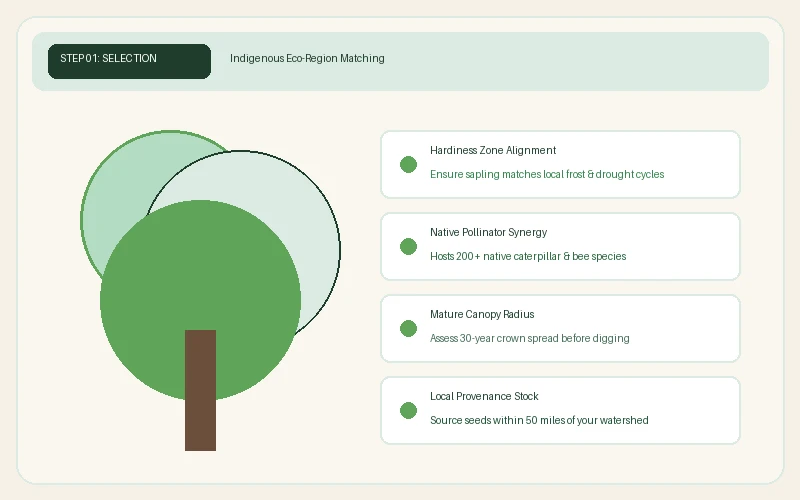Click the Indigenous Eco-Region Matching heading
800x500 pixels.
click(307, 58)
